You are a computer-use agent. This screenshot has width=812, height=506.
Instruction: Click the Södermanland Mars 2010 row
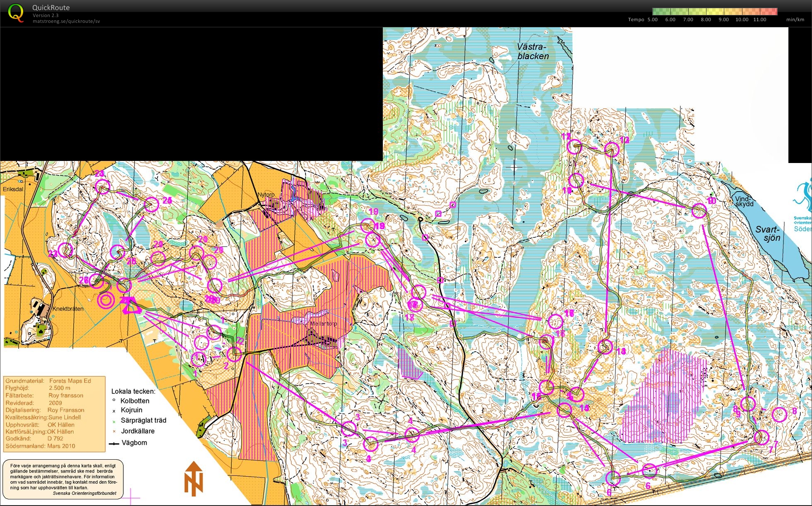40,446
